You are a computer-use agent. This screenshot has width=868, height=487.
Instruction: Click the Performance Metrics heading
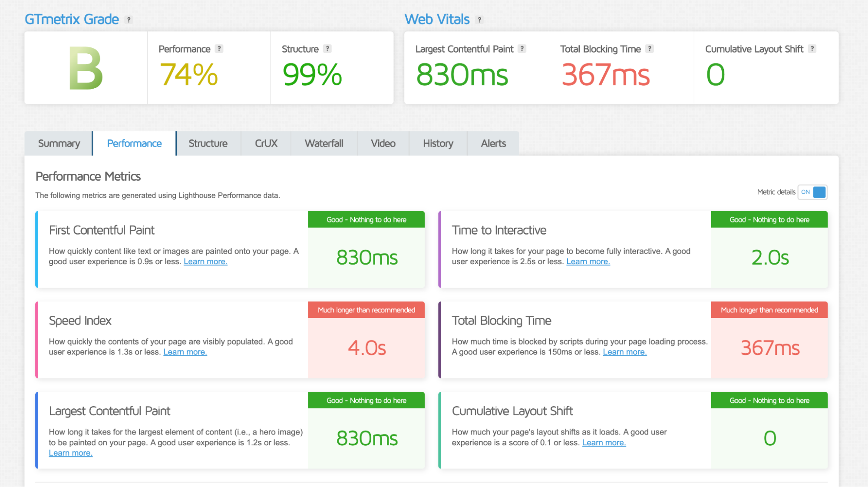pos(88,176)
